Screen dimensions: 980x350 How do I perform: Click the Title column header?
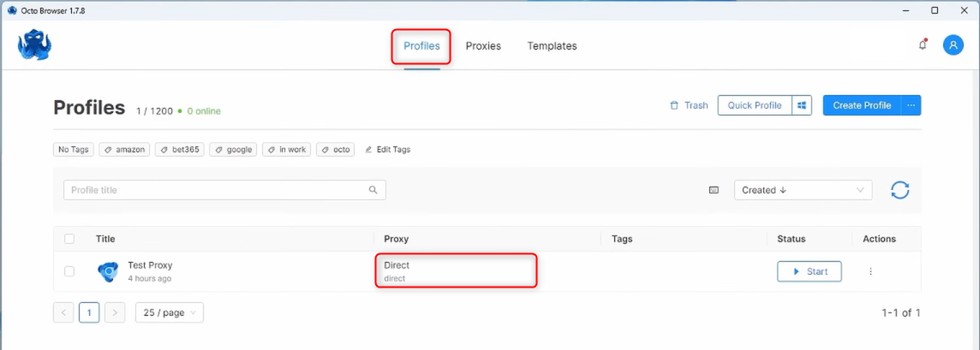click(x=105, y=239)
